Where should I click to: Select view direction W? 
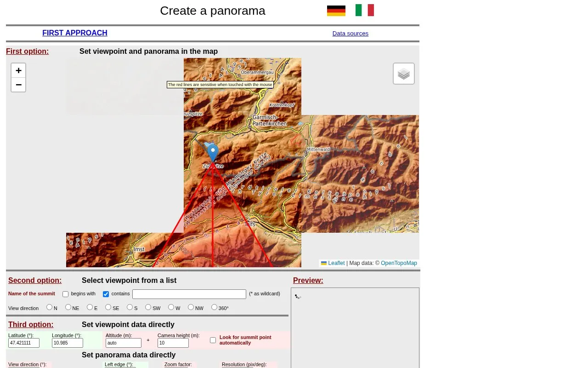pos(171,307)
